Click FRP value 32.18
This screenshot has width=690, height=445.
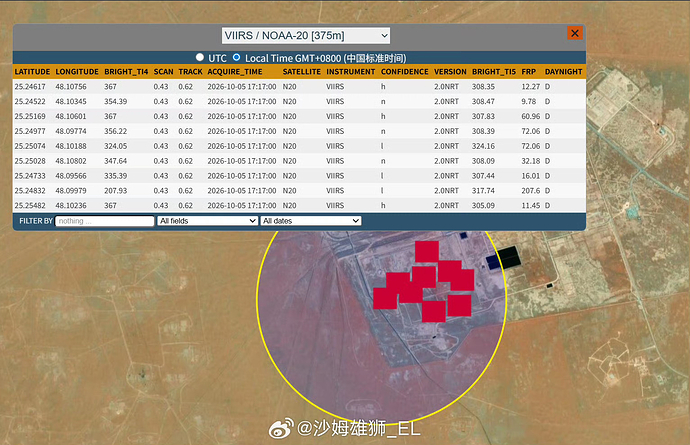(531, 161)
